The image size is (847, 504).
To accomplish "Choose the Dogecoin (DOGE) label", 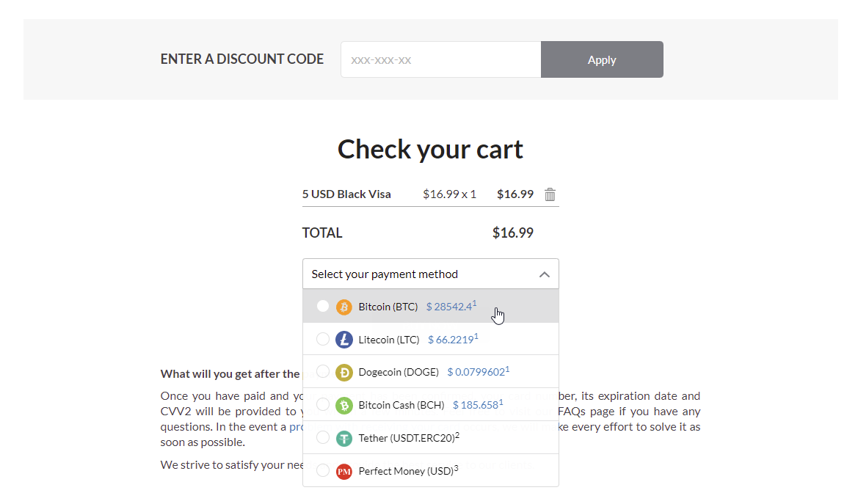I will (x=399, y=372).
